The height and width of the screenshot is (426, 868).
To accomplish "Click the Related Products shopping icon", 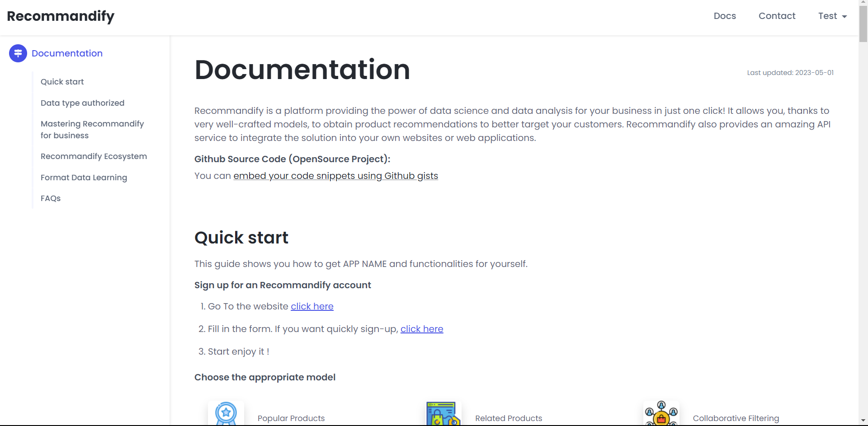I will click(443, 413).
